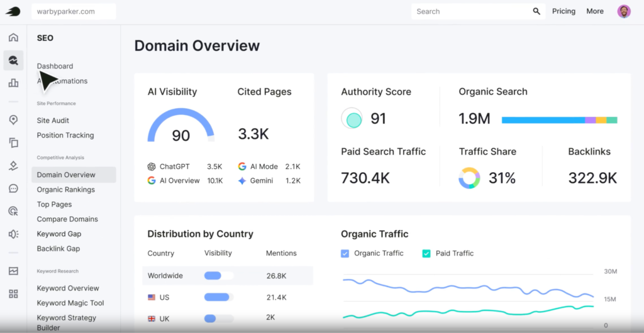Open Top Pages
Image resolution: width=644 pixels, height=333 pixels.
[54, 204]
